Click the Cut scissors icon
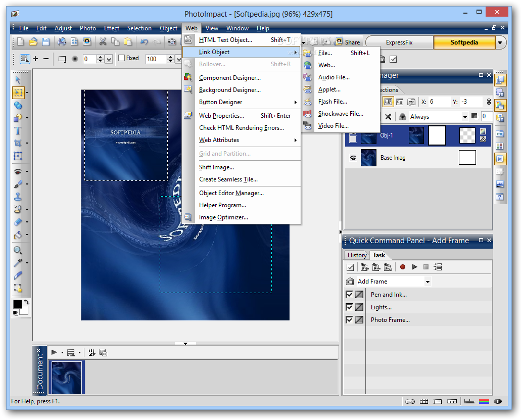Viewport: 522px width, 420px height. coord(103,41)
